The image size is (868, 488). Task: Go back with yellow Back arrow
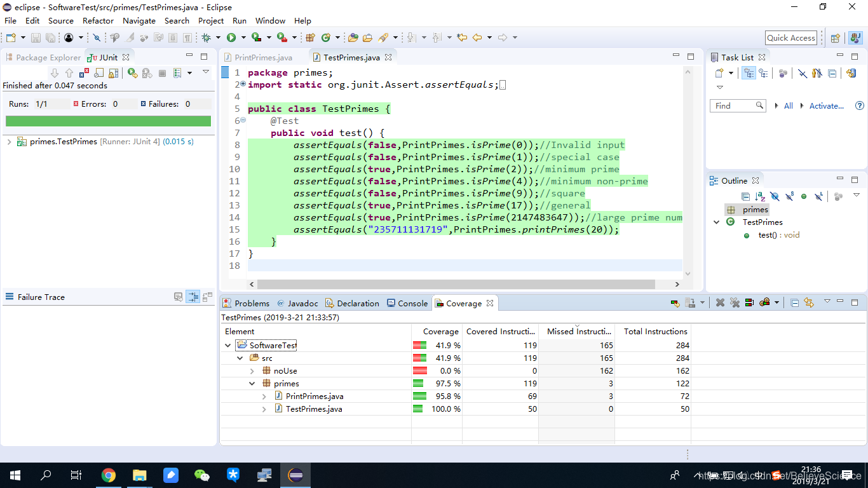(477, 37)
